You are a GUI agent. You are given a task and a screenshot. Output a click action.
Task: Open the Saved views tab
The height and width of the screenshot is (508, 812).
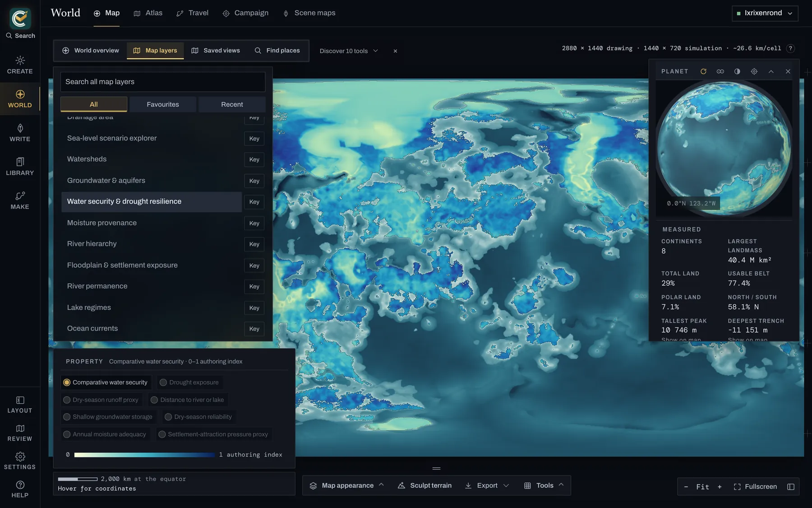[x=216, y=51]
